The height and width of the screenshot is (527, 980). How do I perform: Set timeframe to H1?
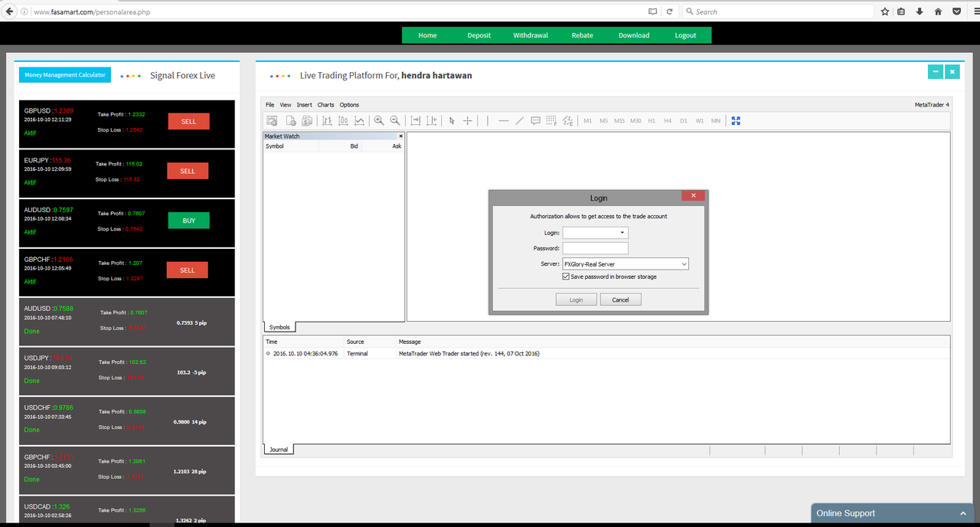pyautogui.click(x=652, y=121)
